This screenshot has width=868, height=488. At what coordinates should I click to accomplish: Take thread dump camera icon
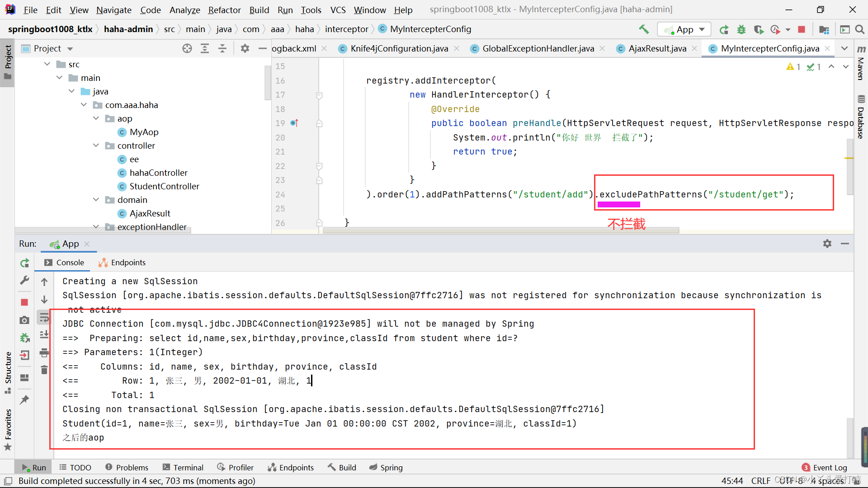(24, 320)
